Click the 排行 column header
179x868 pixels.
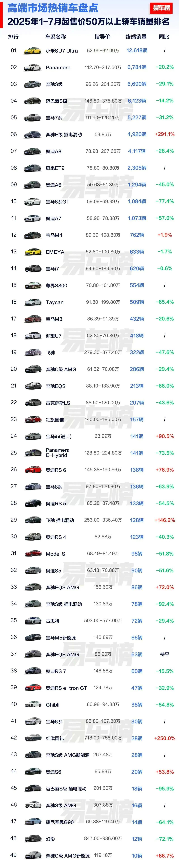pos(13,37)
